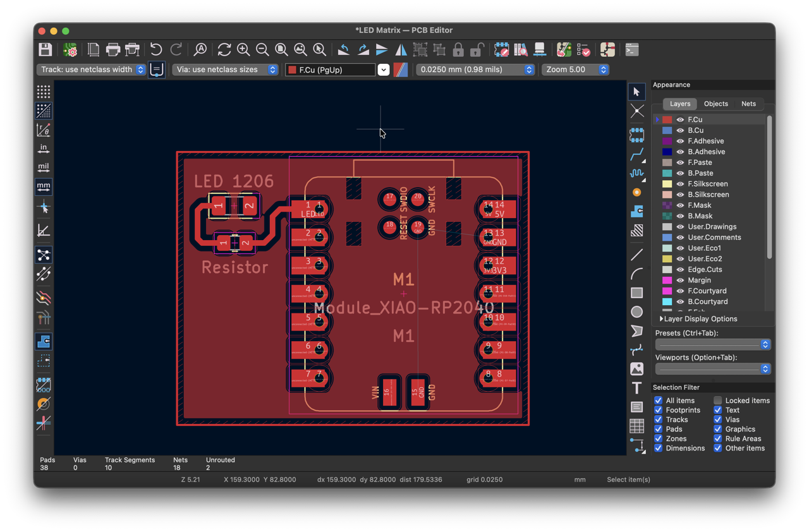This screenshot has width=809, height=532.
Task: Select the Route Tracks tool
Action: 636,154
